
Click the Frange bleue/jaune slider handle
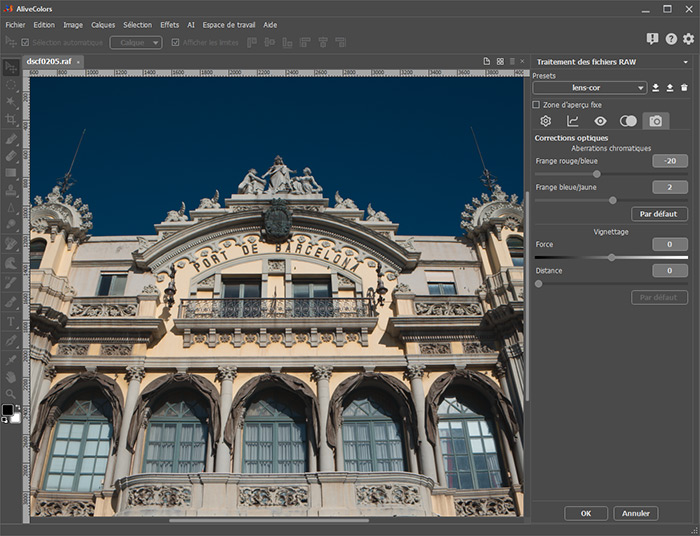[x=613, y=200]
